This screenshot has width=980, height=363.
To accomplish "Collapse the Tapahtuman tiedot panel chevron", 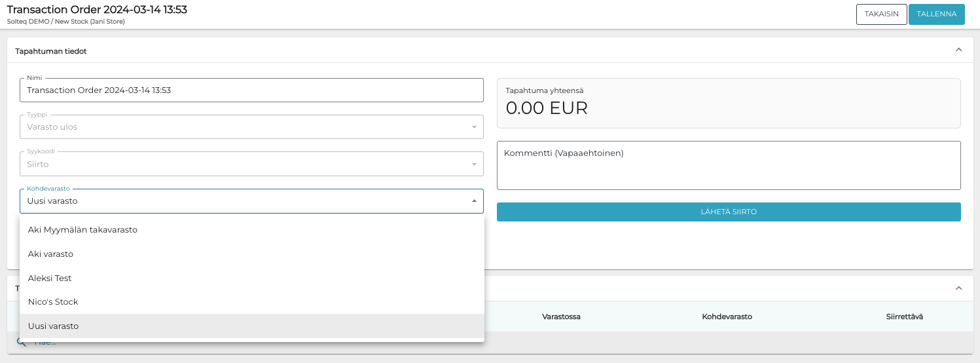I will click(x=958, y=50).
